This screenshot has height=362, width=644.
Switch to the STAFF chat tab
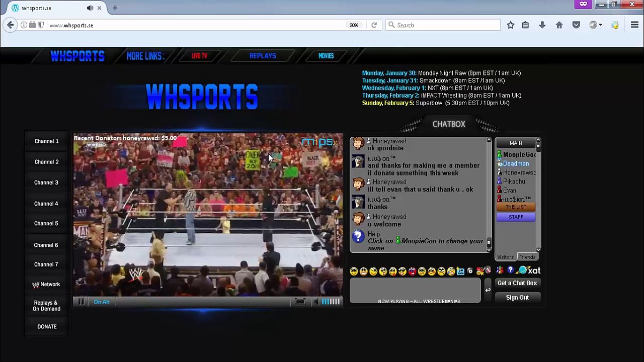click(516, 217)
